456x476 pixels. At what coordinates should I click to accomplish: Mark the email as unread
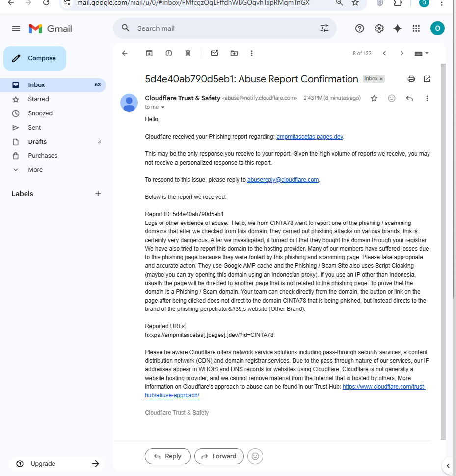tap(215, 53)
